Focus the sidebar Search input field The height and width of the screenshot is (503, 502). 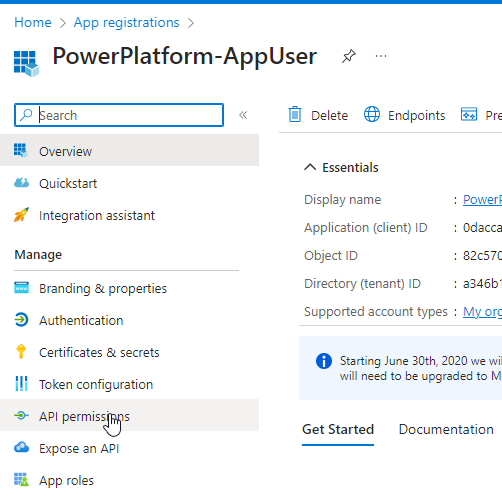coord(119,115)
